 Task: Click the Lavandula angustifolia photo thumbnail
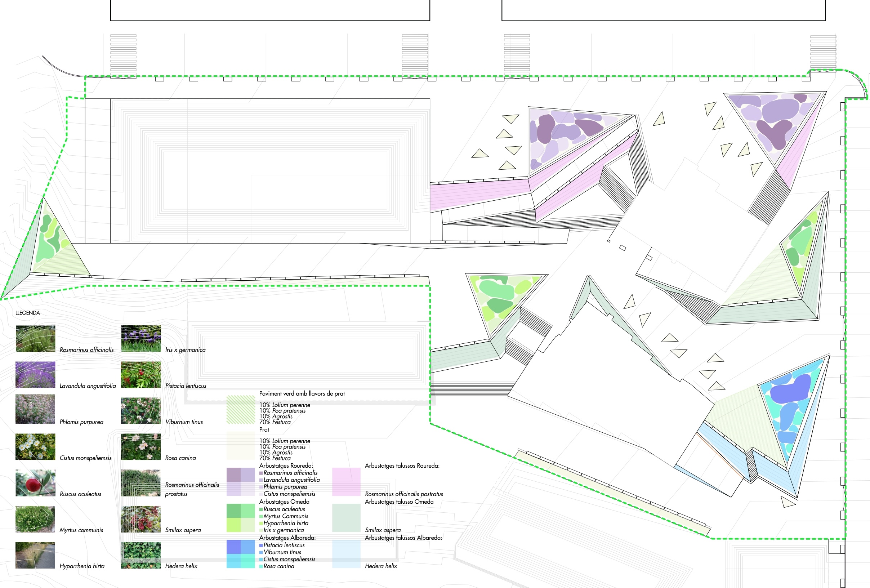click(x=35, y=375)
